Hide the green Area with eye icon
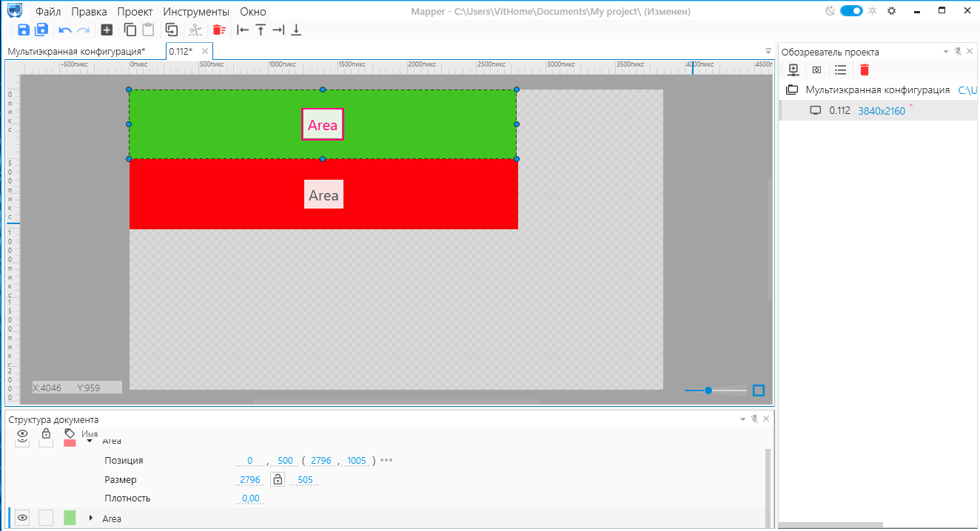The image size is (980, 531). coord(22,518)
